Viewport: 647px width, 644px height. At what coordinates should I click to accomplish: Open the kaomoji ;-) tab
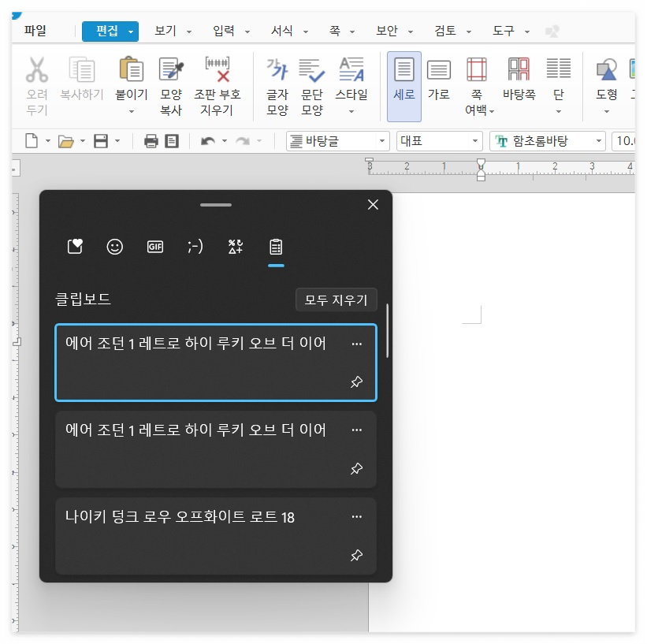click(195, 247)
